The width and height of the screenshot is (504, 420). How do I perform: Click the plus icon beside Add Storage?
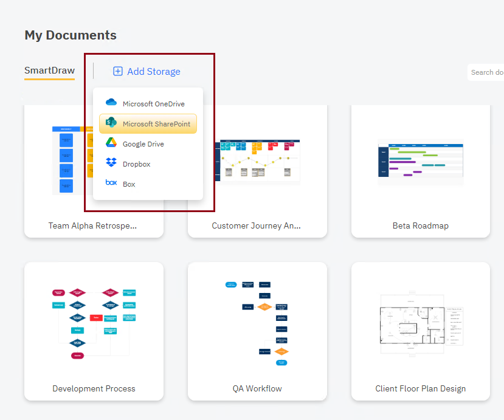117,71
